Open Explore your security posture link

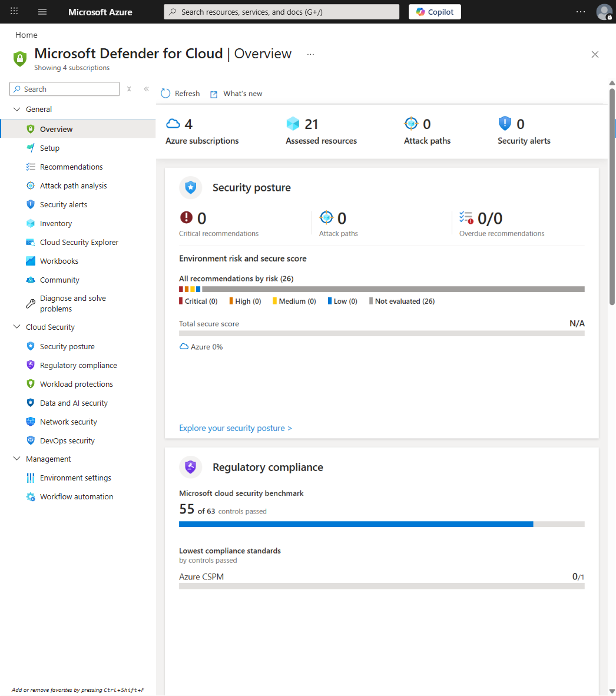coord(235,428)
